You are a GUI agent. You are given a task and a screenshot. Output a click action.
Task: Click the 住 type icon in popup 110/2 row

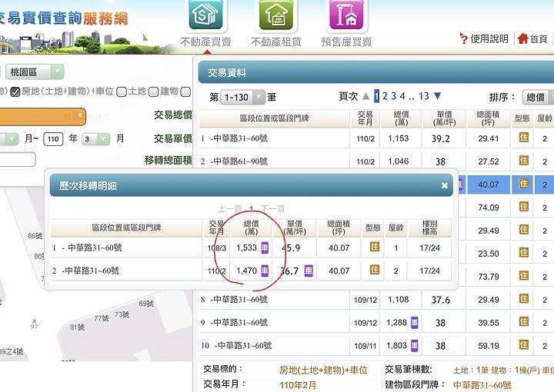(374, 270)
